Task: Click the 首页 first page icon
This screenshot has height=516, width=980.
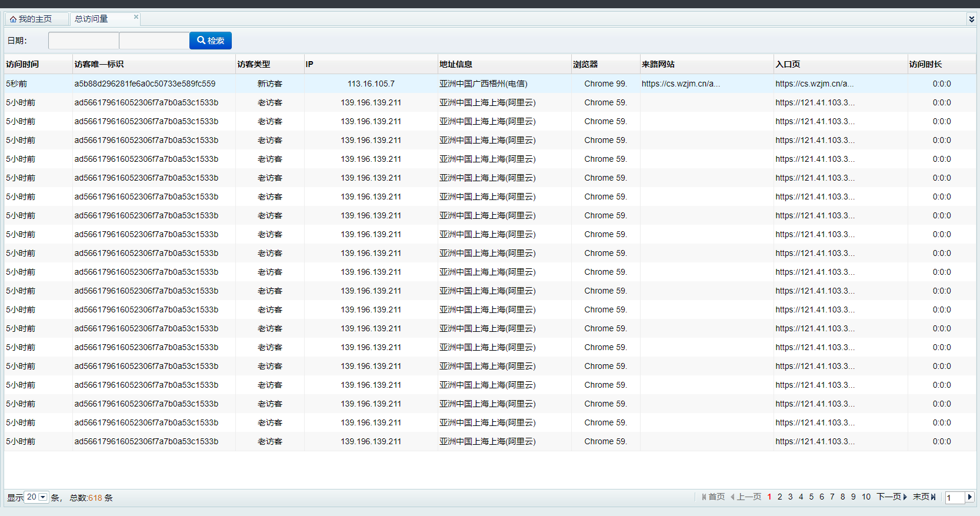Action: tap(704, 497)
